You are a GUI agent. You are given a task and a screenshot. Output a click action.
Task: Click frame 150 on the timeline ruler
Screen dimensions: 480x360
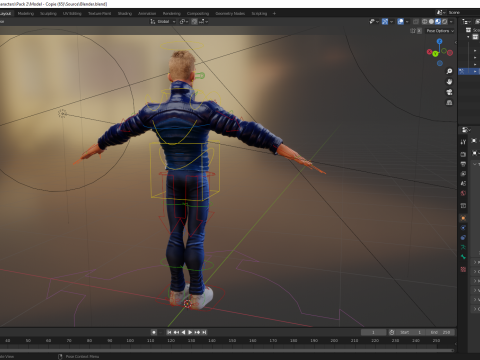pyautogui.click(x=232, y=341)
